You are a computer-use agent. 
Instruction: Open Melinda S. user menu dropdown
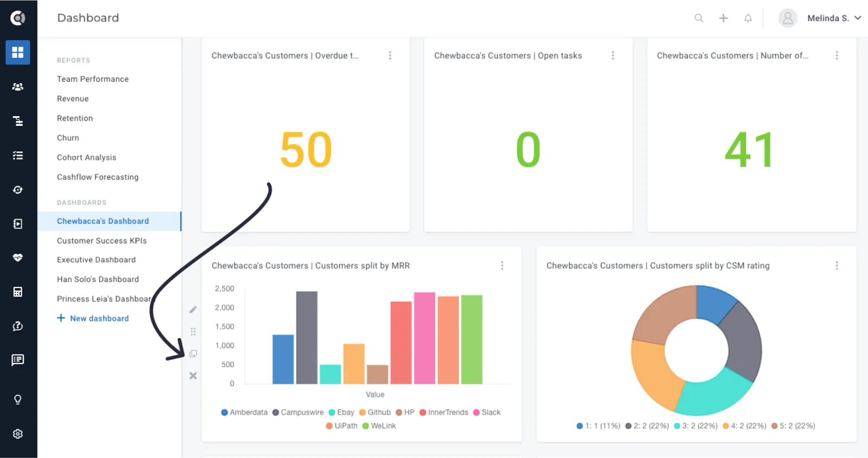click(834, 18)
